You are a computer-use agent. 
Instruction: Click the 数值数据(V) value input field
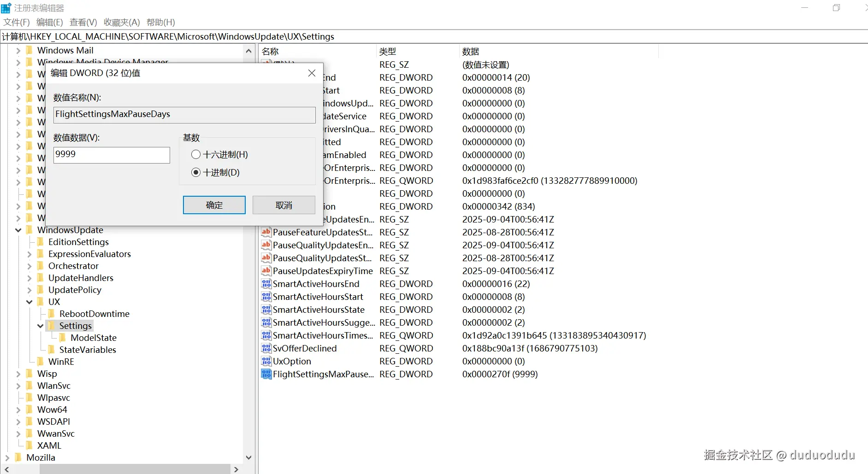pos(112,155)
